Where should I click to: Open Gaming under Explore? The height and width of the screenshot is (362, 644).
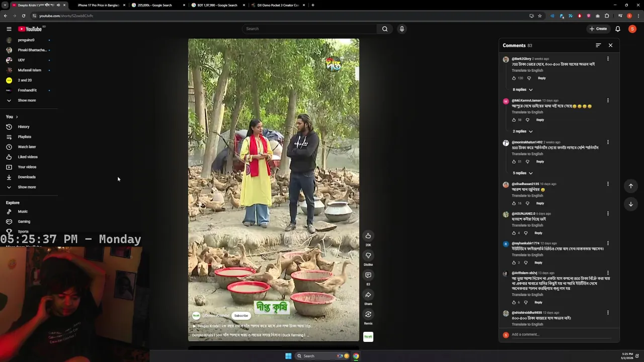coord(24,222)
